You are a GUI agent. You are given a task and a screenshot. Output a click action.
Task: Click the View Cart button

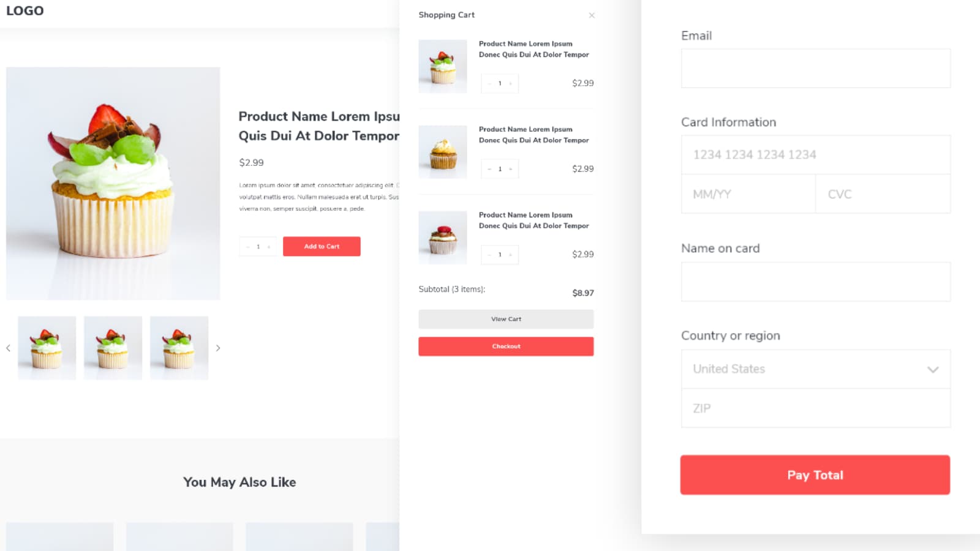click(506, 318)
